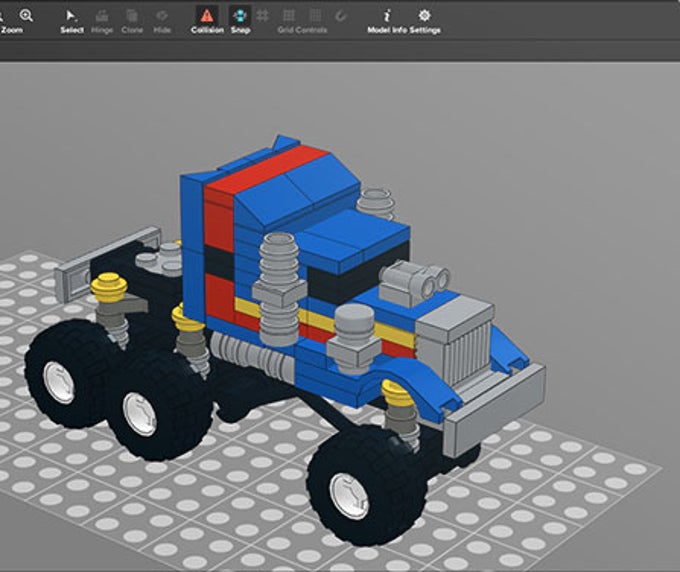Pick the yellow stripe on truck side
The width and height of the screenshot is (680, 572).
coord(323,320)
